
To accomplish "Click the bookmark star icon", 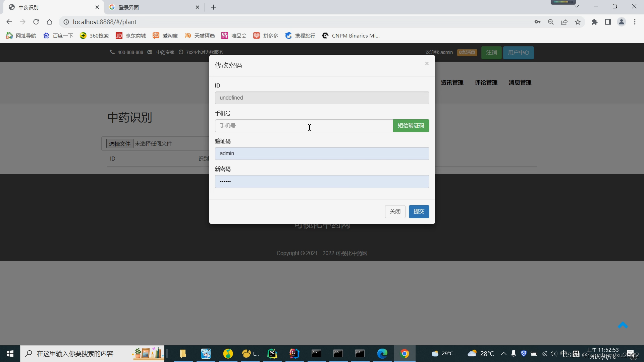I will click(x=578, y=22).
